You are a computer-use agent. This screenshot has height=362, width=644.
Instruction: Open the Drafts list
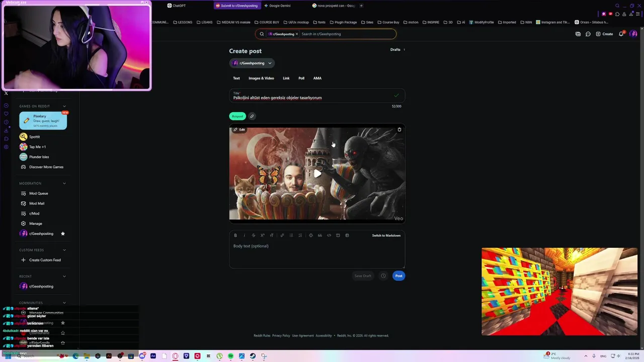(397, 50)
